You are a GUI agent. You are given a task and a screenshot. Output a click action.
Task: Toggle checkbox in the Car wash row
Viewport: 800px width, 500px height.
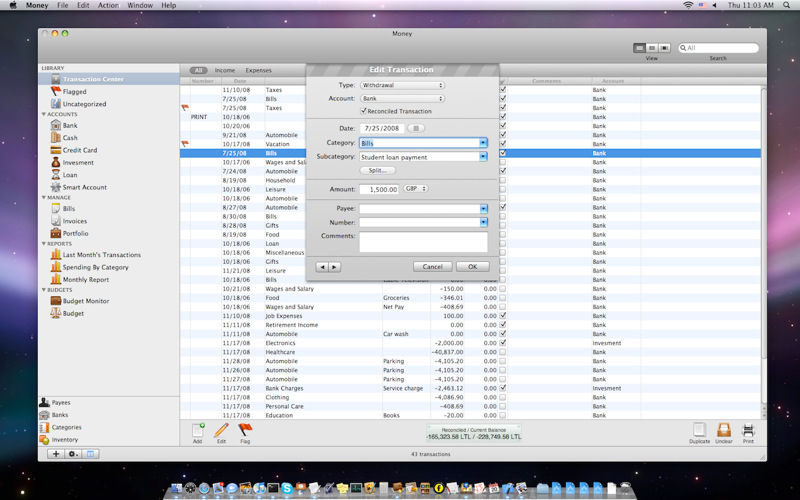[x=503, y=334]
